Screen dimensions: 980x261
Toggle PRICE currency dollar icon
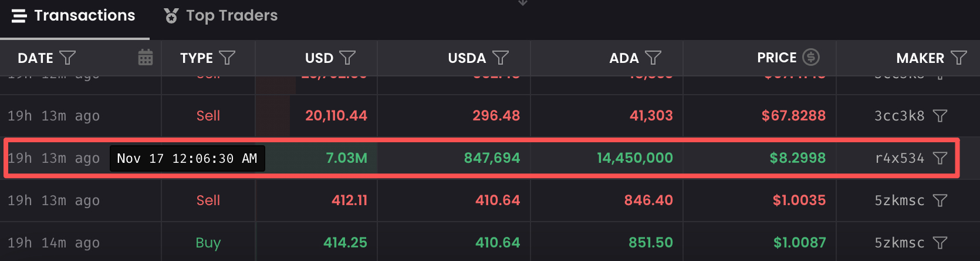(811, 57)
